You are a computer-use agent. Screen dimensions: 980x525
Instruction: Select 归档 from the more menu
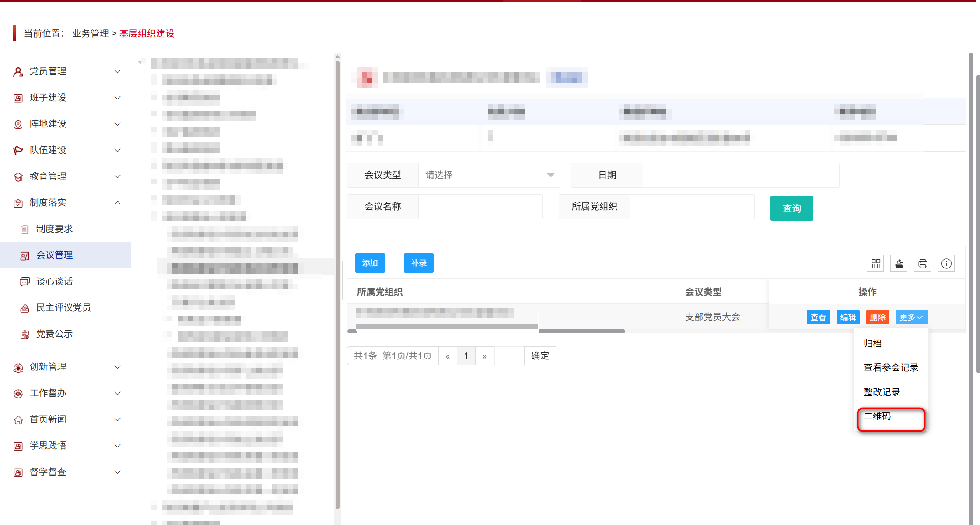click(872, 343)
